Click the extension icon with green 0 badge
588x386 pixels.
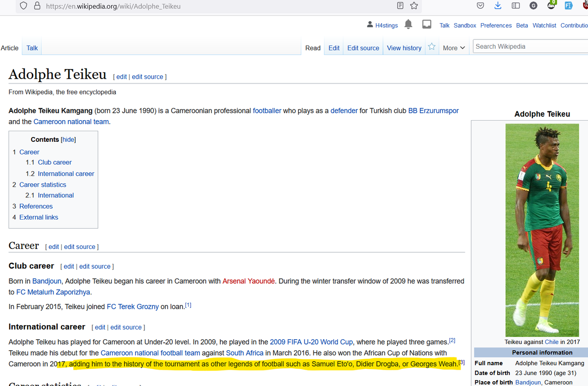pyautogui.click(x=551, y=5)
